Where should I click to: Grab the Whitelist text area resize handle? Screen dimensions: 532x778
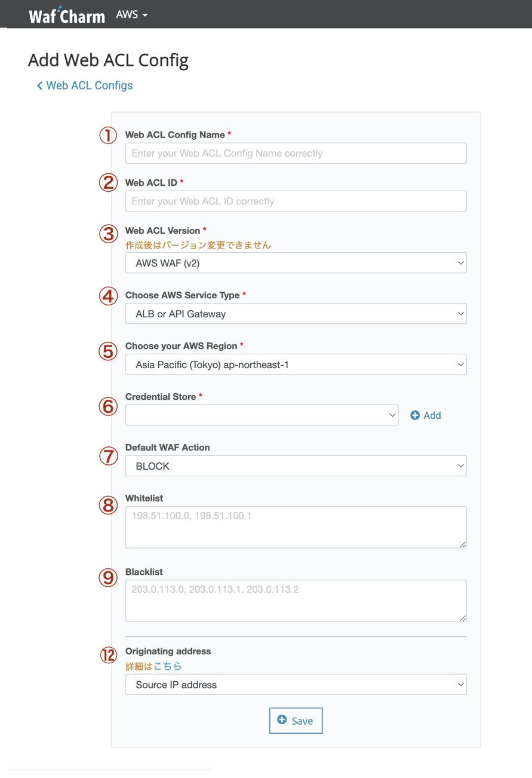click(x=463, y=544)
